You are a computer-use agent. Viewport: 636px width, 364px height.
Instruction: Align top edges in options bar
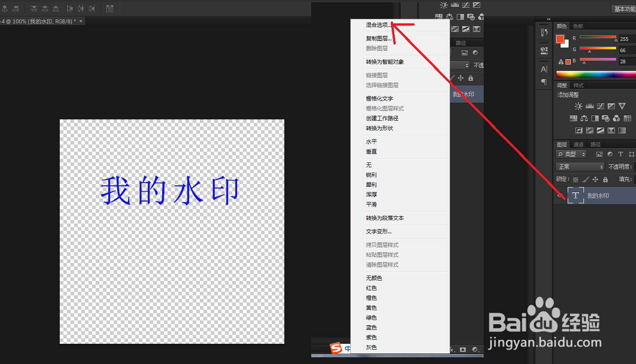[x=34, y=9]
